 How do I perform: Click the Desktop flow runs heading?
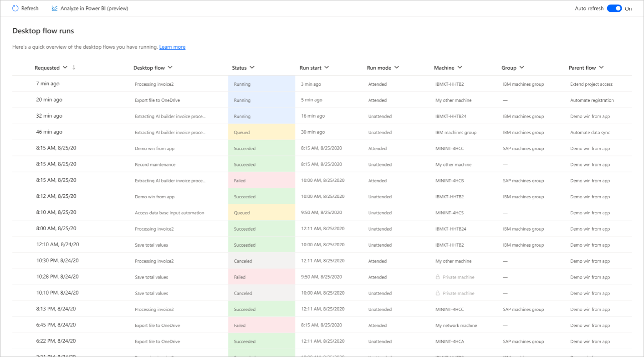[43, 31]
